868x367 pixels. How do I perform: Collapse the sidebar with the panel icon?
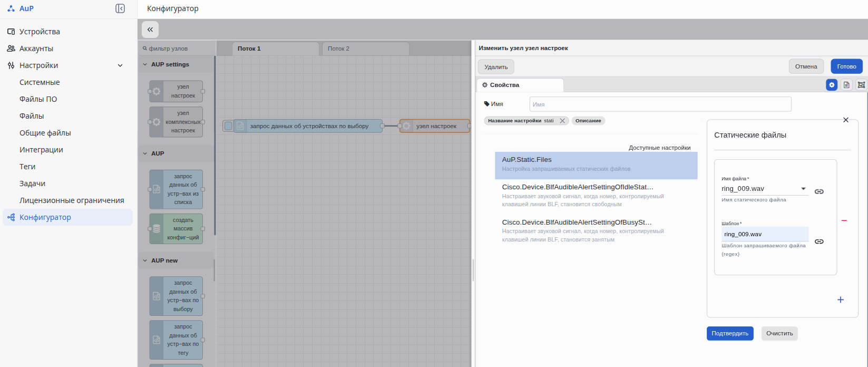120,8
